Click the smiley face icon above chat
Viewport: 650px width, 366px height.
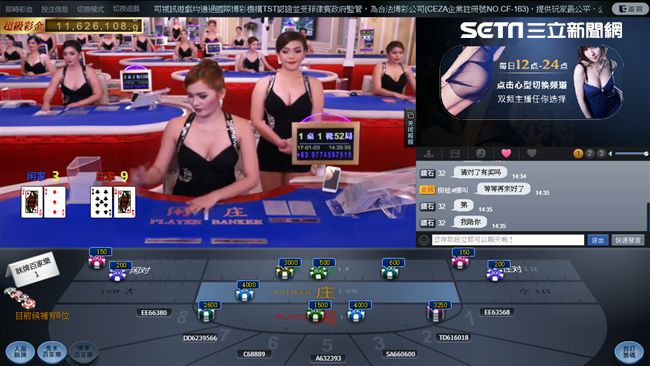[x=480, y=154]
